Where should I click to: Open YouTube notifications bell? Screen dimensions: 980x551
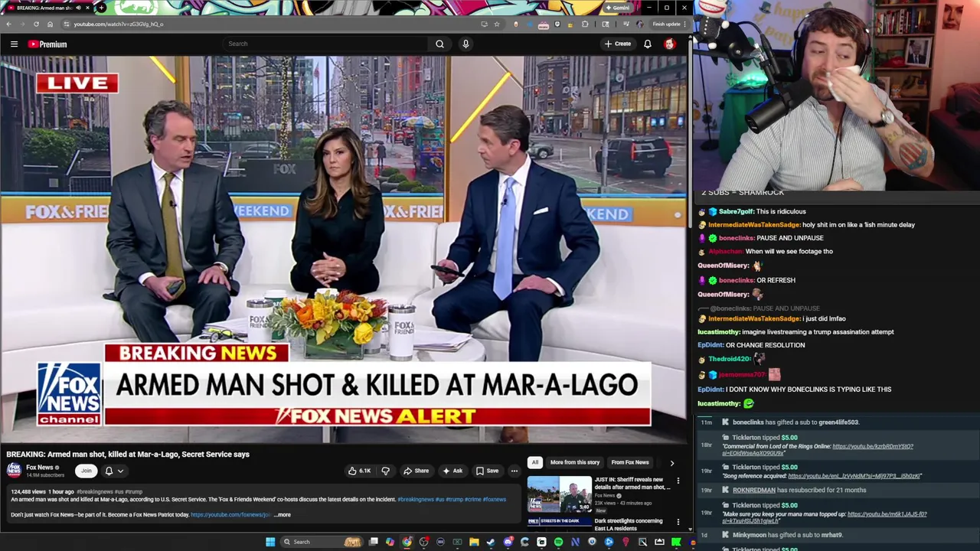point(648,44)
